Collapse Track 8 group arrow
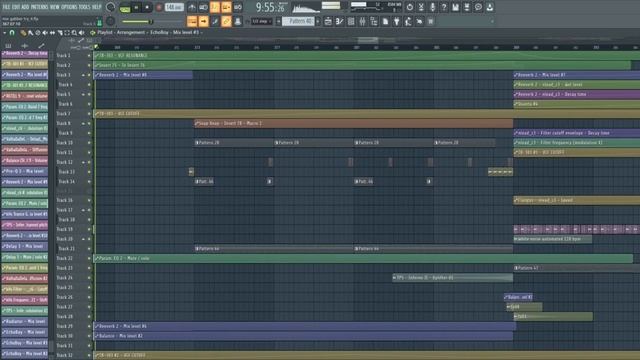 coord(83,123)
